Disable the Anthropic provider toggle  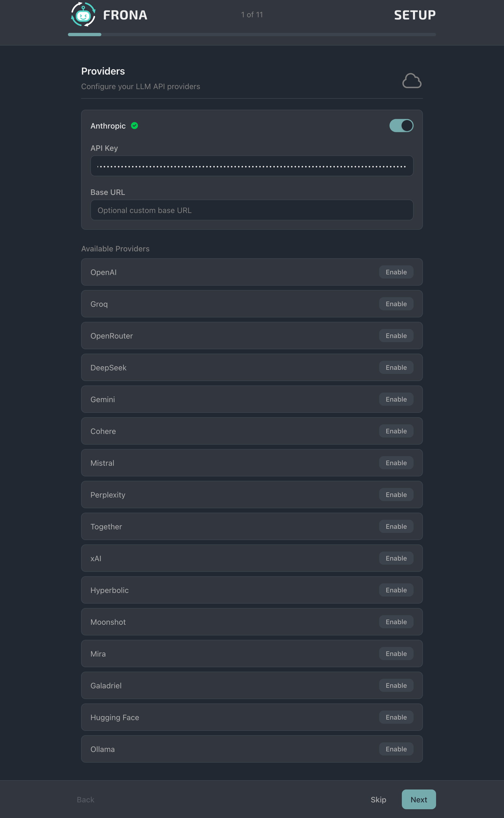pyautogui.click(x=401, y=126)
